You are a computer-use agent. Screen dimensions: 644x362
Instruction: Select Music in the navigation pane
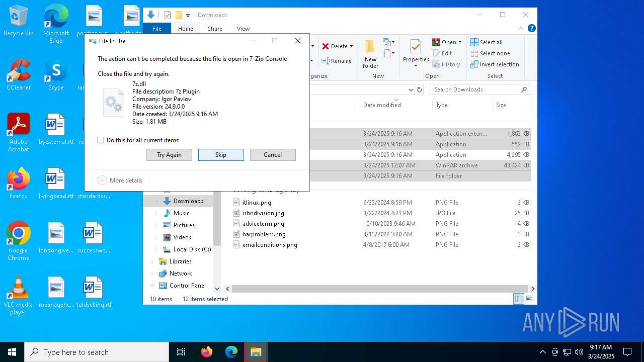click(x=181, y=213)
